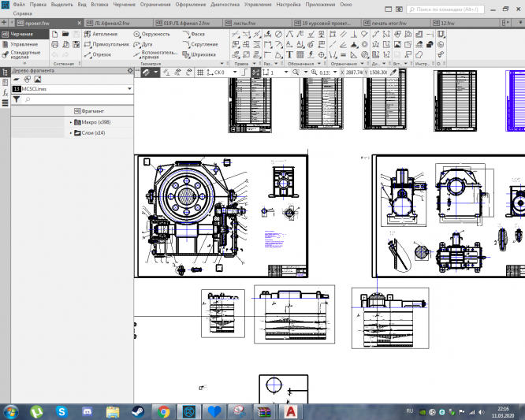The height and width of the screenshot is (420, 525).
Task: Expand the Макро tree node
Action: click(71, 122)
